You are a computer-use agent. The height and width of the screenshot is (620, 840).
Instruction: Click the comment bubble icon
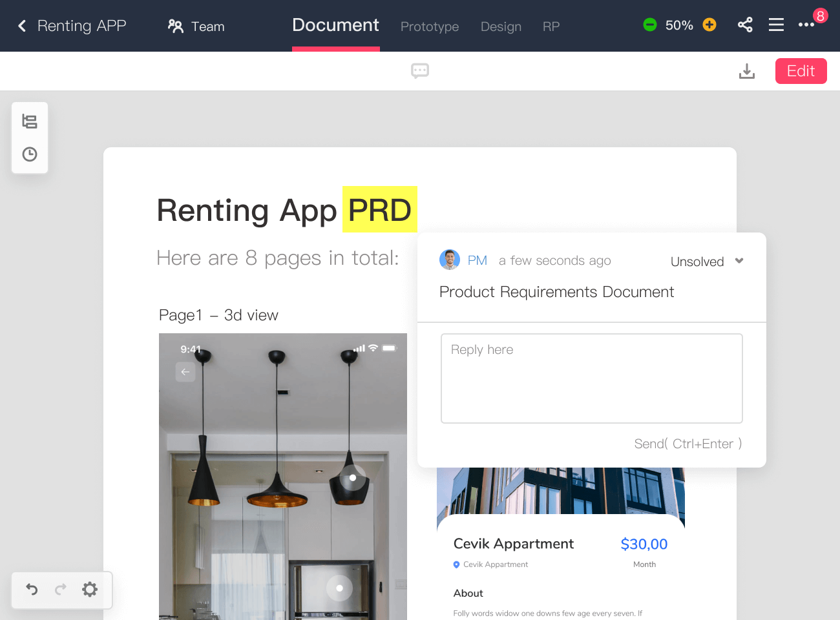pos(420,71)
